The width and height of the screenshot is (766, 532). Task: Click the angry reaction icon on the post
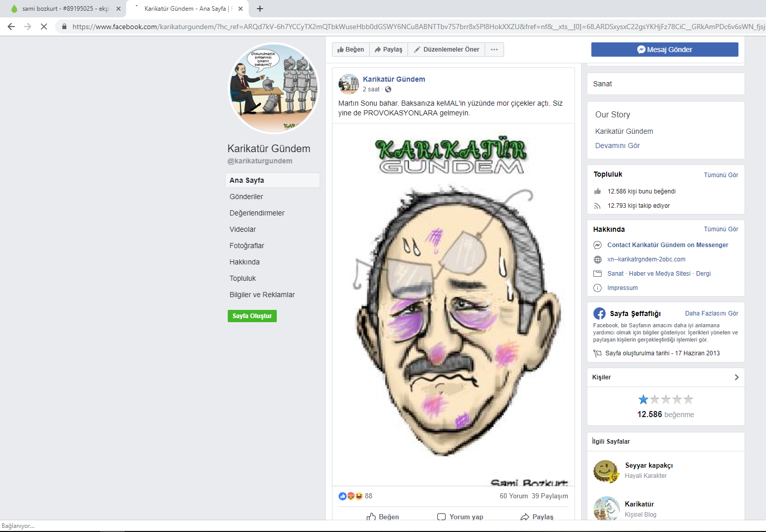pyautogui.click(x=351, y=496)
